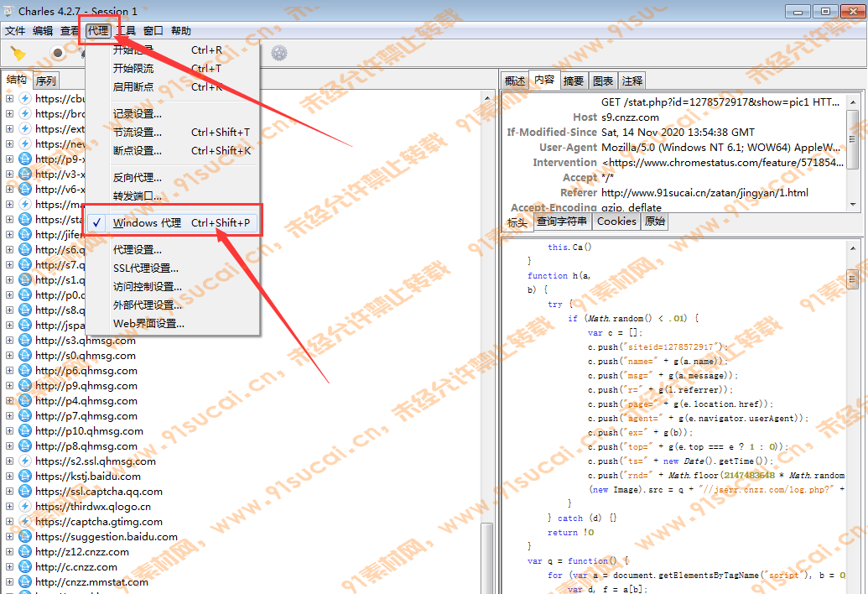Image resolution: width=868 pixels, height=594 pixels.
Task: Click the round record toolbar button
Action: [57, 53]
